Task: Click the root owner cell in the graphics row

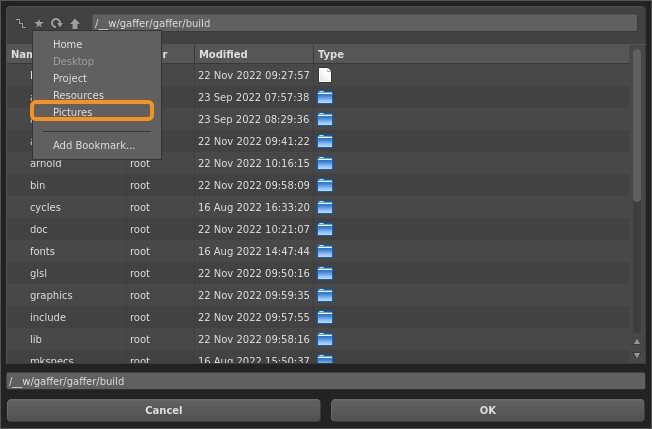Action: coord(140,296)
